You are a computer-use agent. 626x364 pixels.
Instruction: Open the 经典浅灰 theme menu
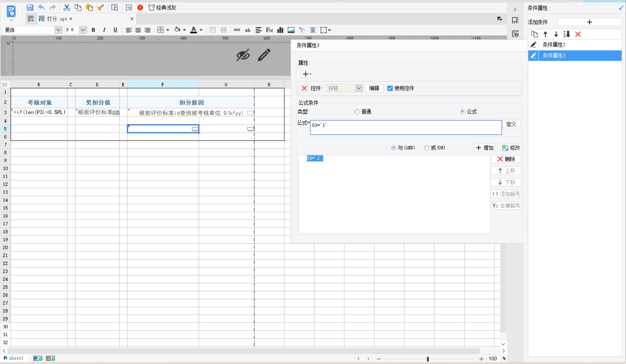click(162, 7)
